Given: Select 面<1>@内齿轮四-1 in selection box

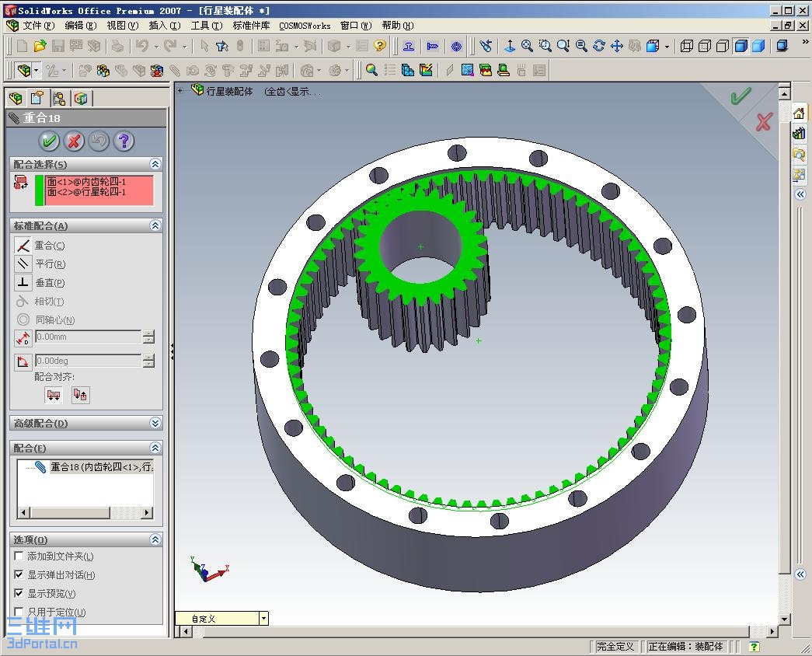Looking at the screenshot, I should (86, 182).
